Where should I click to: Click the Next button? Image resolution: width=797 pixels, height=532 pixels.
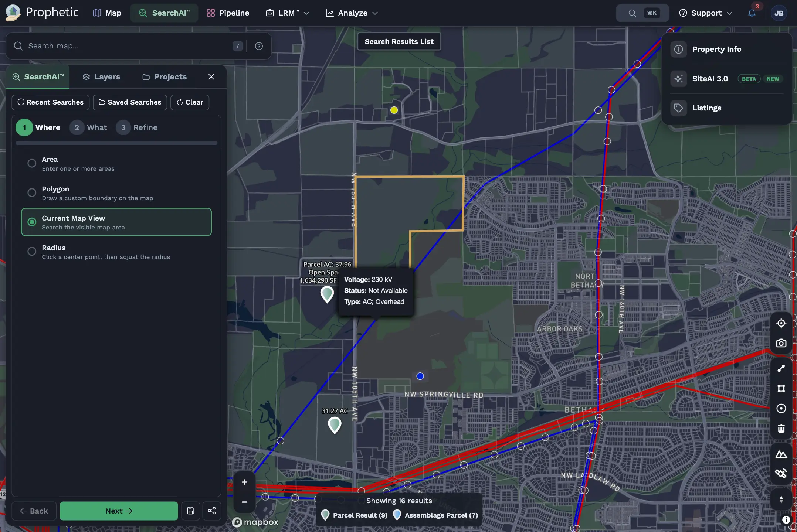pyautogui.click(x=119, y=511)
